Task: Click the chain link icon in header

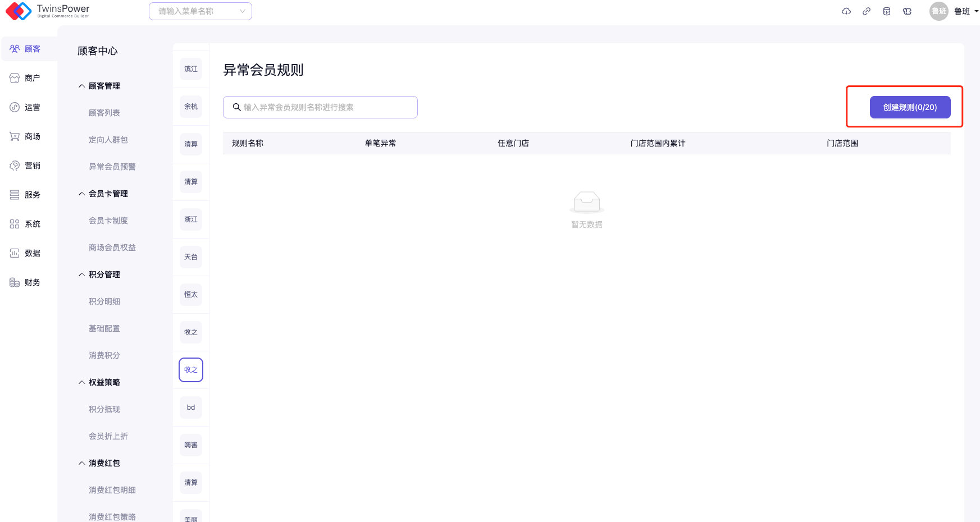Action: tap(867, 11)
